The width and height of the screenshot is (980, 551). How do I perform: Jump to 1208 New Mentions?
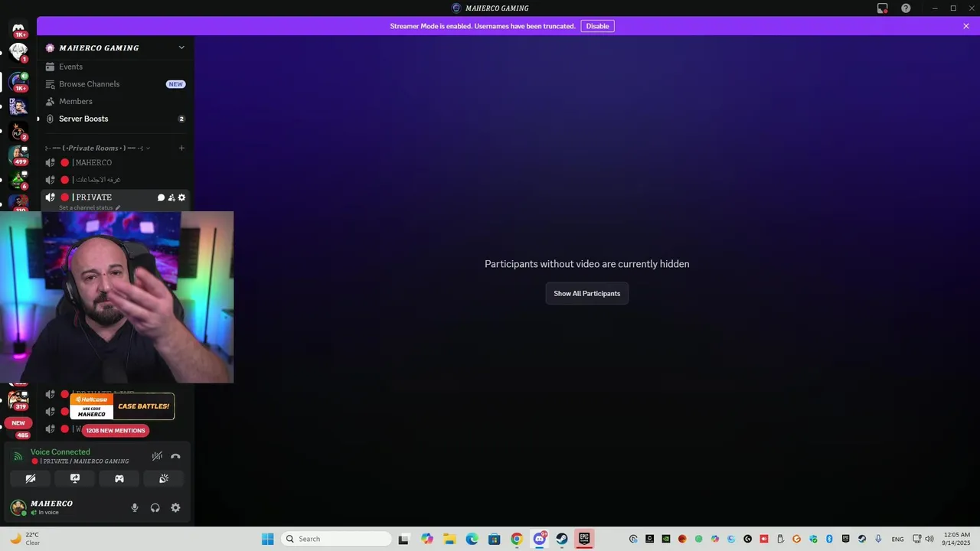pos(115,430)
